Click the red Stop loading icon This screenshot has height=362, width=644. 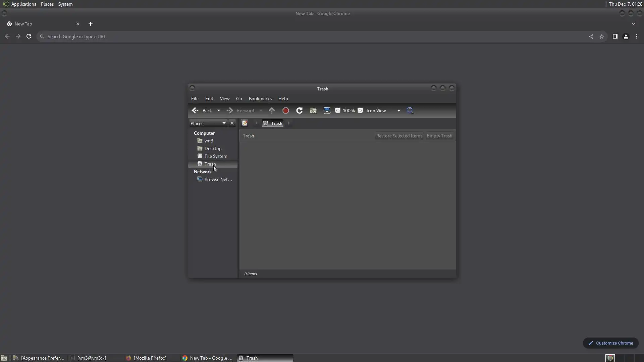coord(286,111)
